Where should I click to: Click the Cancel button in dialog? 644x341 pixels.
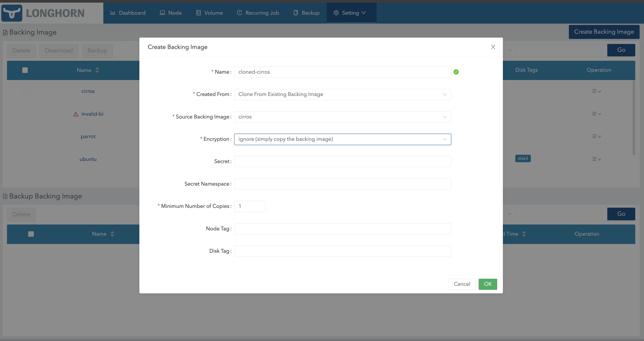462,284
